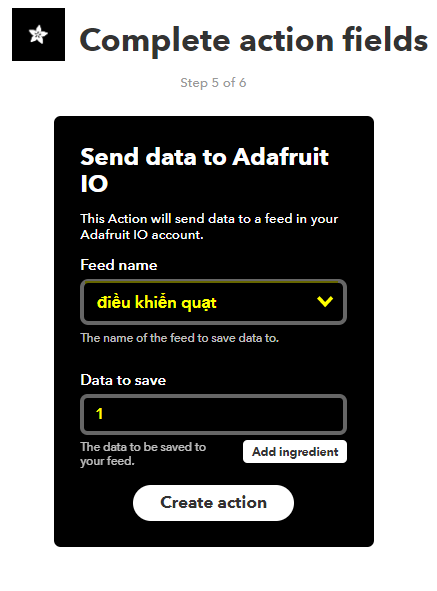Click the Send data to Adafruit IO title
The width and height of the screenshot is (437, 591).
[204, 170]
